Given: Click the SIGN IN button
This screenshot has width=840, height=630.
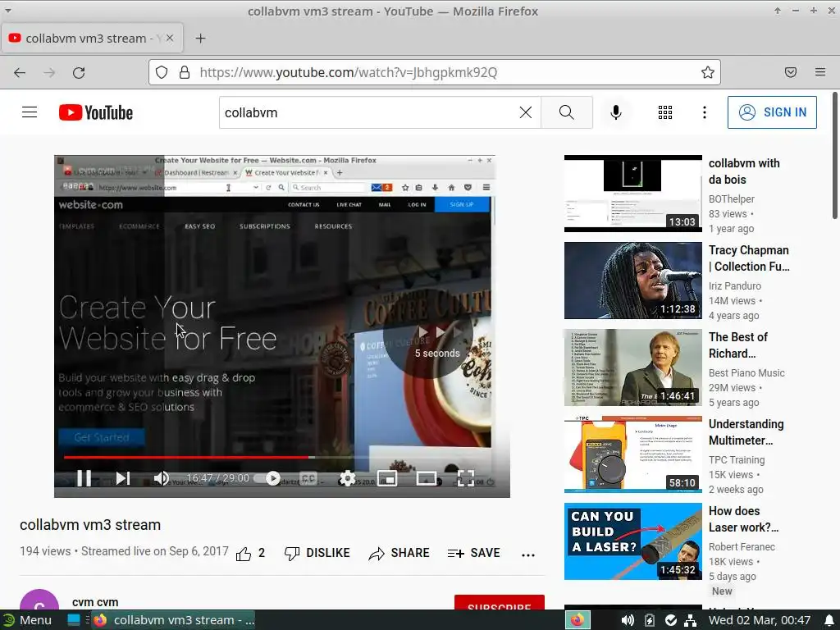Looking at the screenshot, I should [772, 112].
